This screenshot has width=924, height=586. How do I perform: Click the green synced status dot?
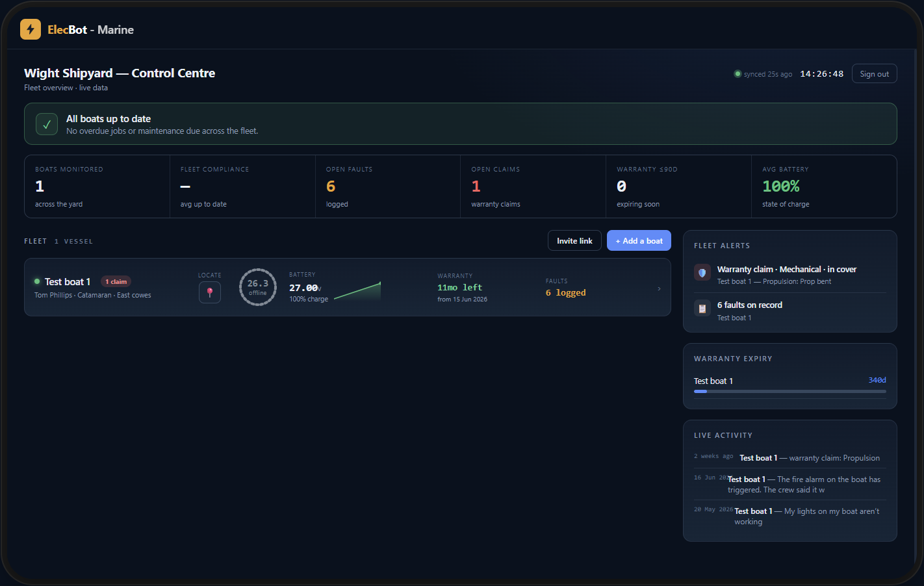click(738, 74)
